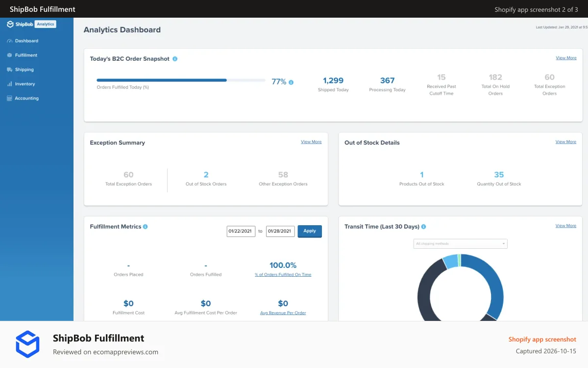
Task: Click the 182 Total On Hold Orders value
Action: pyautogui.click(x=495, y=77)
